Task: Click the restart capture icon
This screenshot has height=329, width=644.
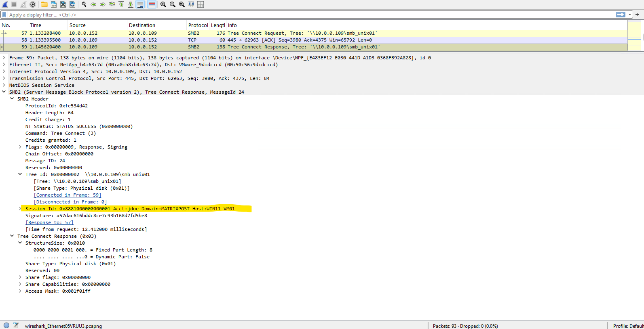Action: (23, 4)
